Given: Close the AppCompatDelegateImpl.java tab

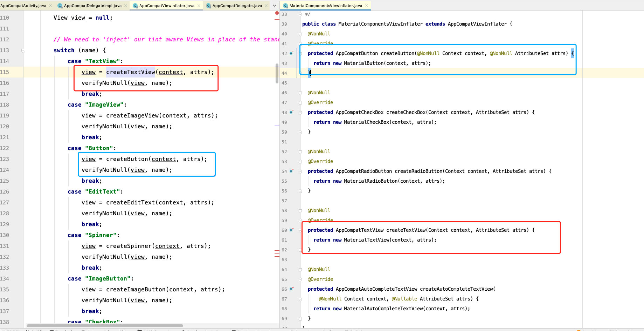Looking at the screenshot, I should (125, 6).
